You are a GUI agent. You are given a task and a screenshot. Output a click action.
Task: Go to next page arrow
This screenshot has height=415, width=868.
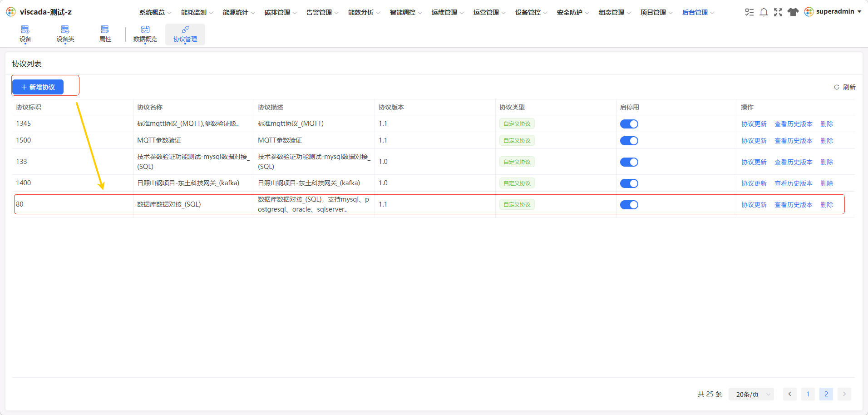(x=844, y=394)
